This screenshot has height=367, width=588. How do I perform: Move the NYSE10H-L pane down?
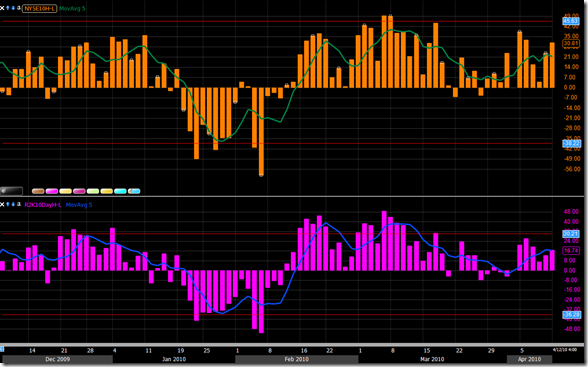click(13, 8)
